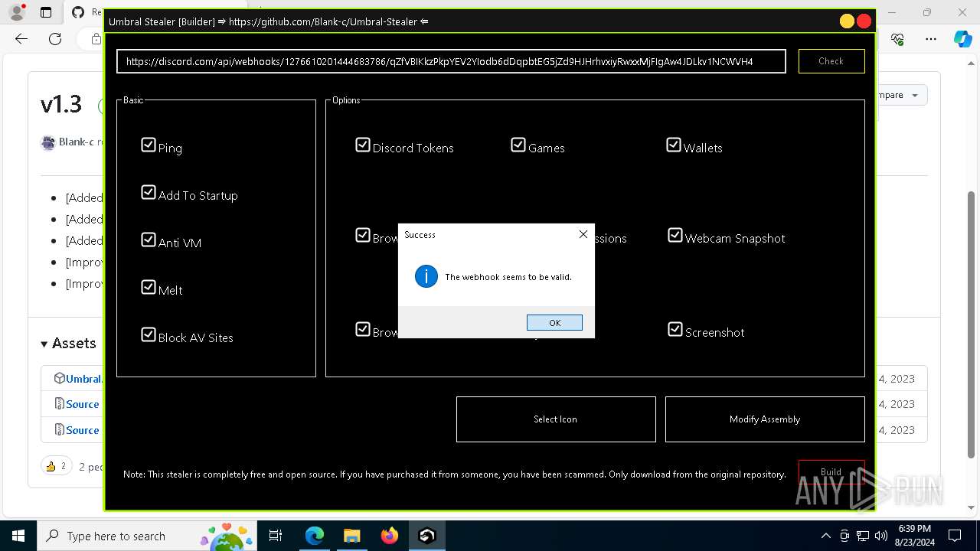Click the builder window title bar text
This screenshot has height=551, width=980.
pos(268,21)
